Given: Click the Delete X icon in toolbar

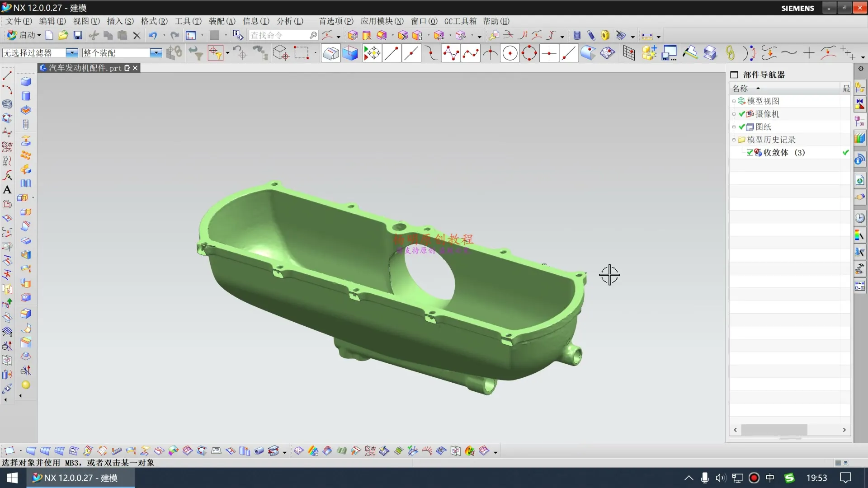Looking at the screenshot, I should (x=137, y=35).
